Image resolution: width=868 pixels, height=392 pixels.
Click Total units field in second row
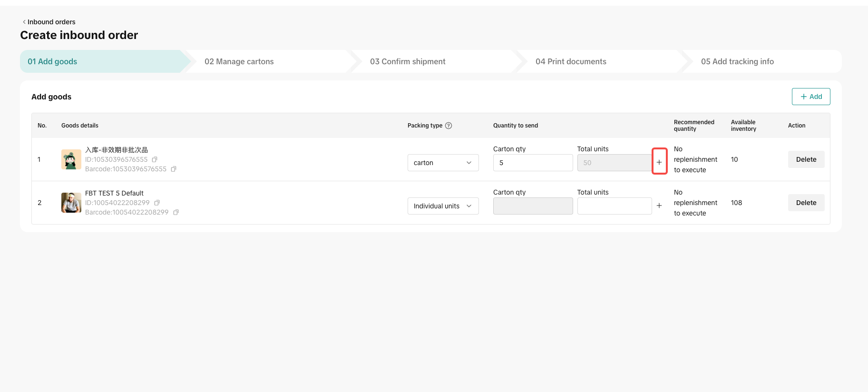[614, 206]
